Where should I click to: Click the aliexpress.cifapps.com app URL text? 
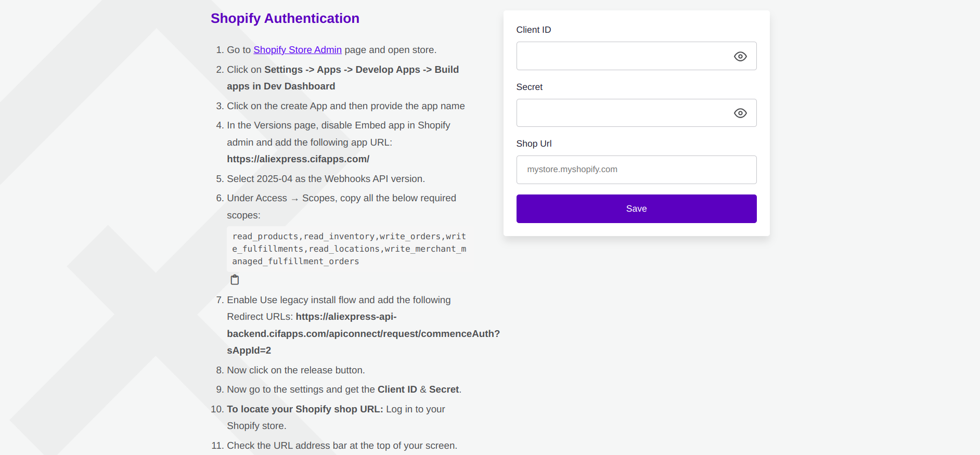298,159
